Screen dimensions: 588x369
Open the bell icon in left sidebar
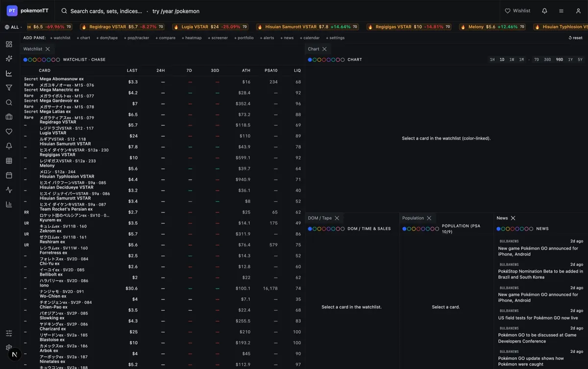(9, 146)
